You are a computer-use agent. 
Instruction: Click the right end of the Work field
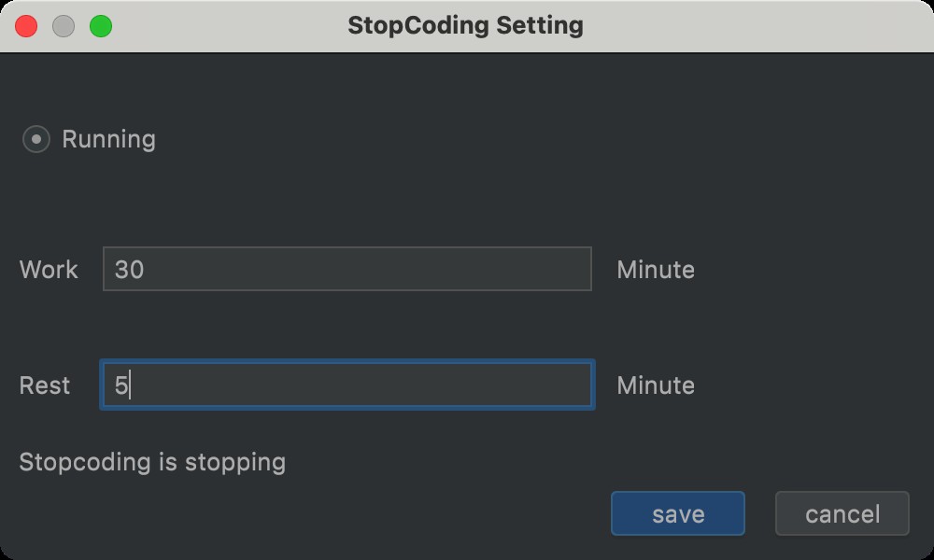(574, 270)
